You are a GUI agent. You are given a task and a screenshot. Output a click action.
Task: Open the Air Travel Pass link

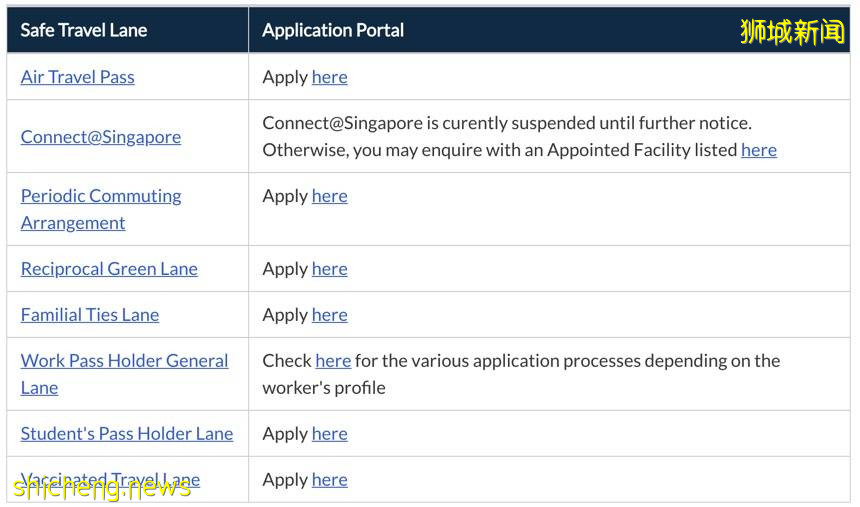pos(77,77)
